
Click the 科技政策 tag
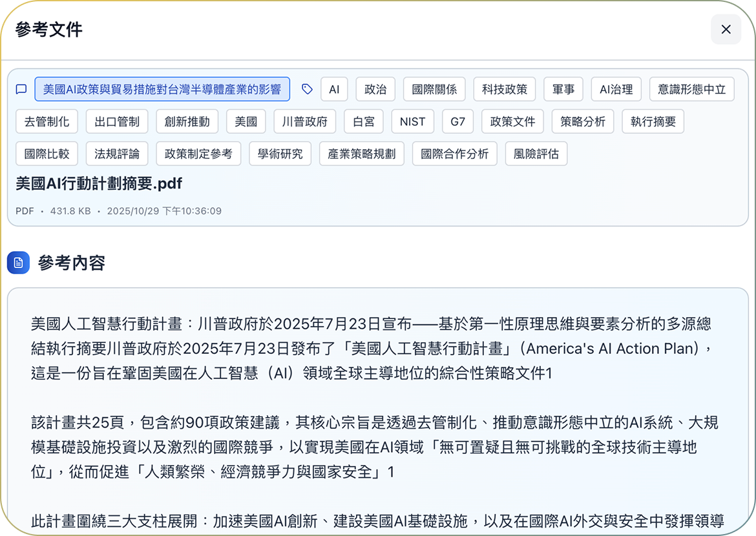click(x=505, y=89)
